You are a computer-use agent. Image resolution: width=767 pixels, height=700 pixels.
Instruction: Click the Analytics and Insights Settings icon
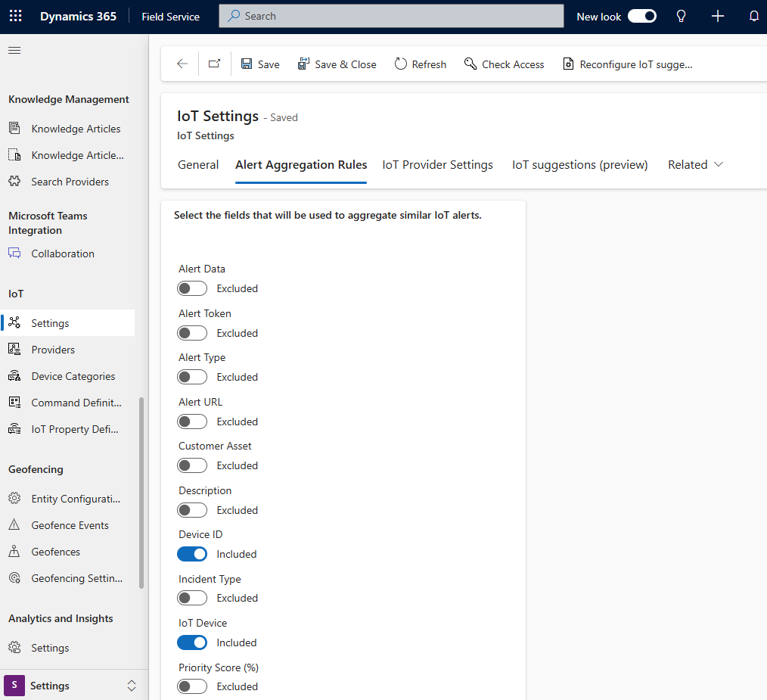[x=14, y=648]
